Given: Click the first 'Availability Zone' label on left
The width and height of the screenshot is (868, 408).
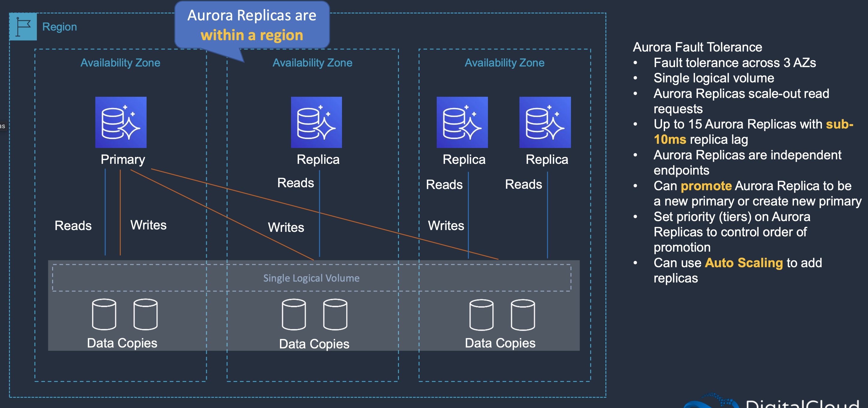Looking at the screenshot, I should coord(120,63).
